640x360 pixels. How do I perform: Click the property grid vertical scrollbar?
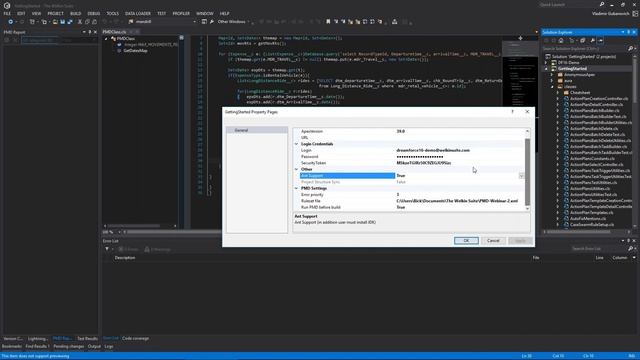tap(527, 171)
